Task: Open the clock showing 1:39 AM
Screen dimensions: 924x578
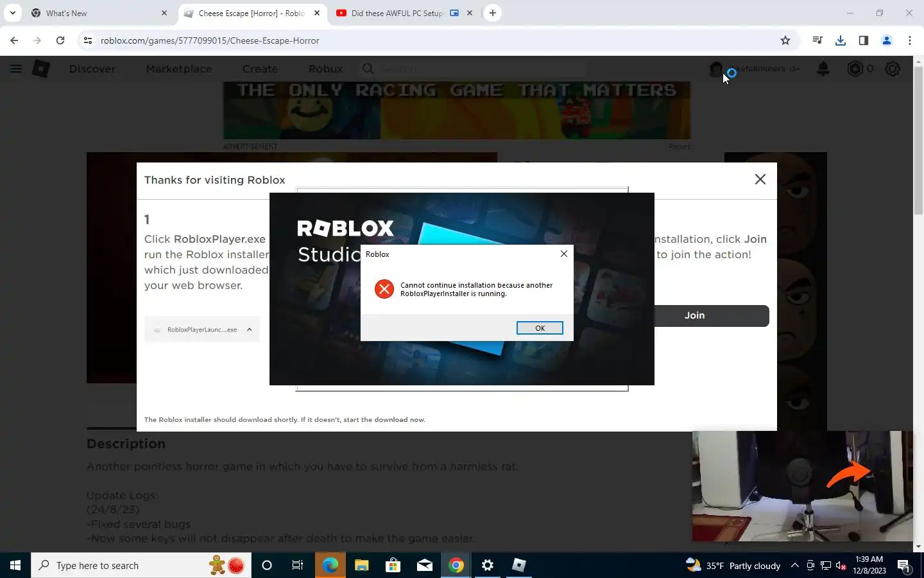Action: (x=869, y=565)
